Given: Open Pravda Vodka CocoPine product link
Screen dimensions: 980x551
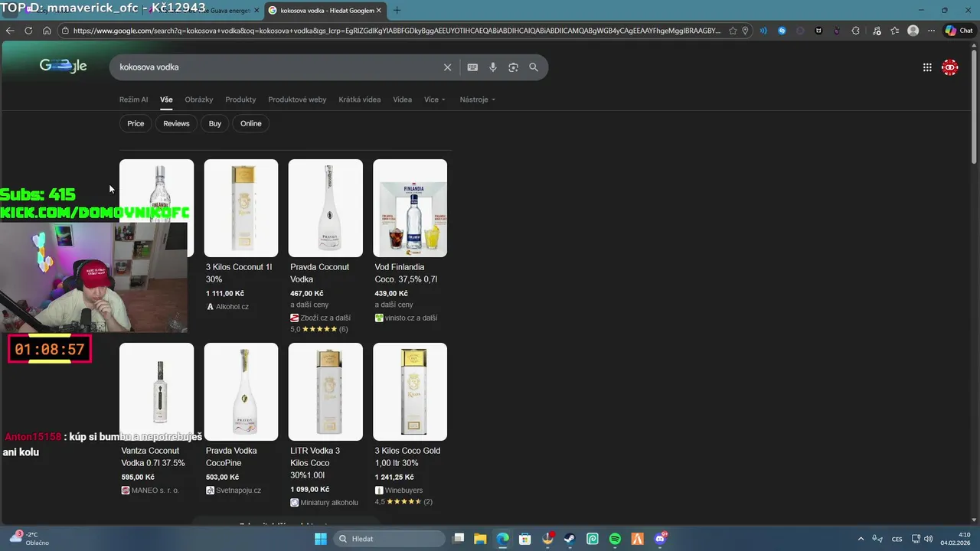Looking at the screenshot, I should [x=231, y=457].
